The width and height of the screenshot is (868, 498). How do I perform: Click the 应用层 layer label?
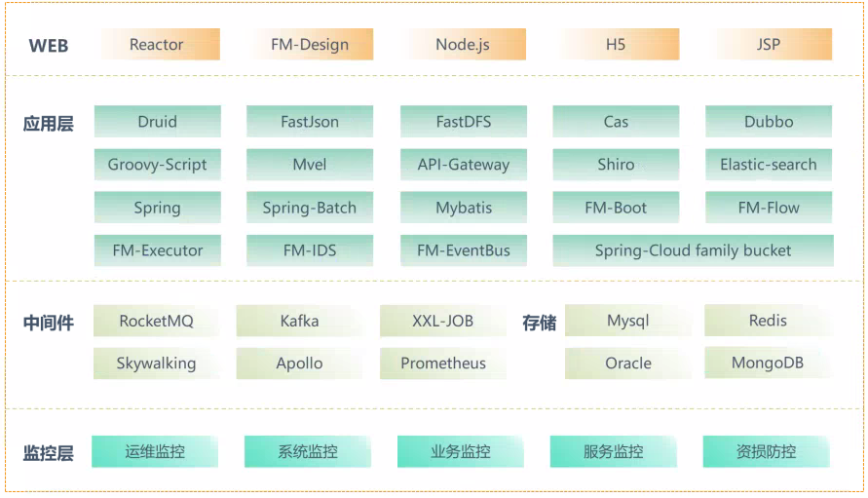click(48, 124)
